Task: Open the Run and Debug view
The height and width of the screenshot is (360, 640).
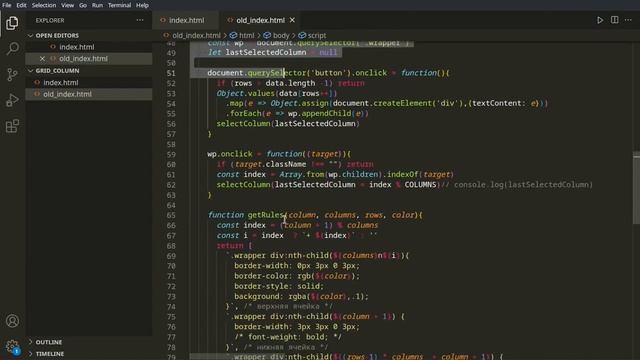Action: [12, 100]
